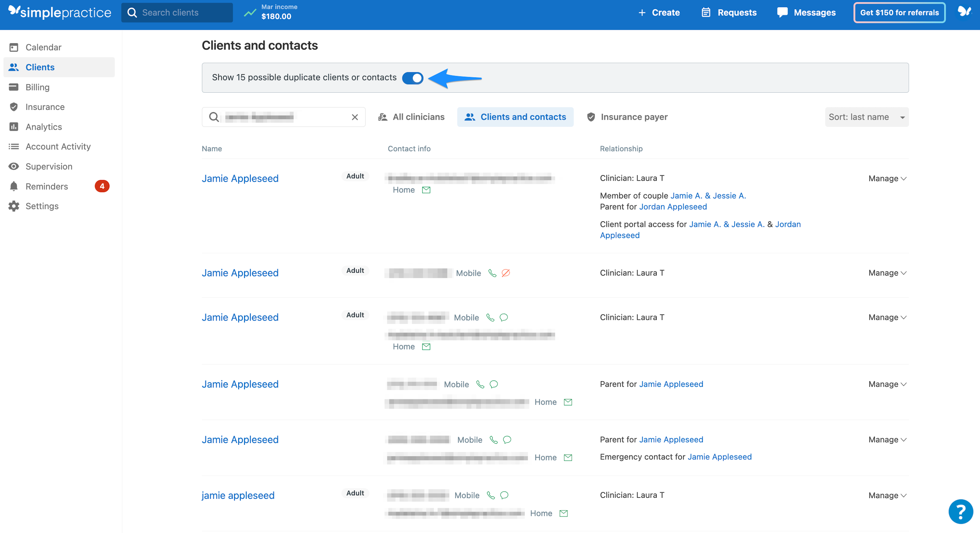
Task: Expand Manage options for the first Jamie Appleseed
Action: click(887, 178)
